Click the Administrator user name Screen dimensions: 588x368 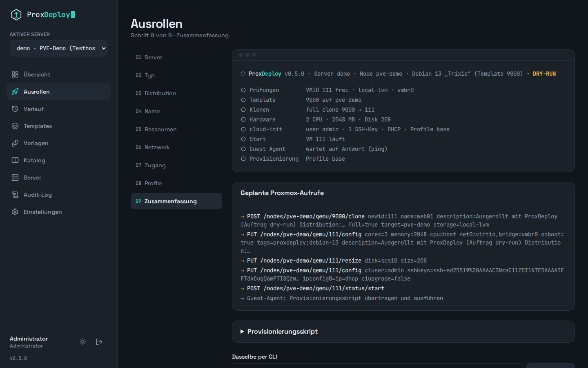tap(29, 339)
